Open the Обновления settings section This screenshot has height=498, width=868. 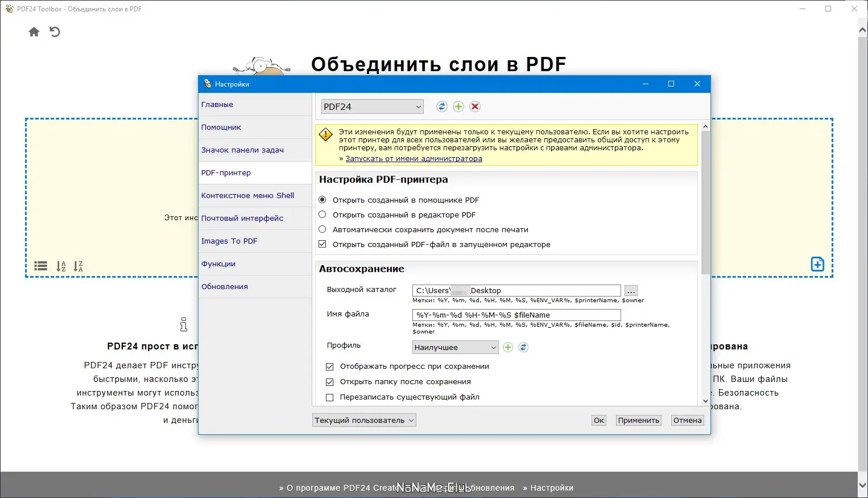[255, 287]
